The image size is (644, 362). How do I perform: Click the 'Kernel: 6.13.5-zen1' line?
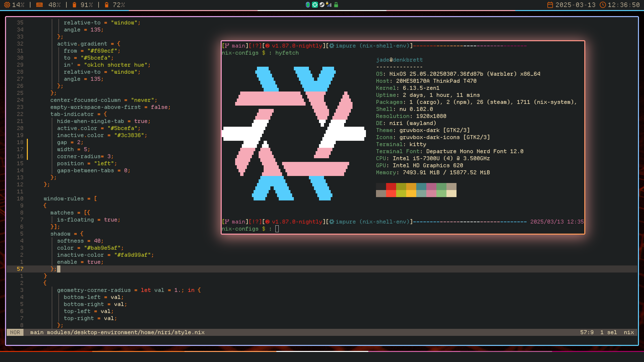[x=408, y=88]
